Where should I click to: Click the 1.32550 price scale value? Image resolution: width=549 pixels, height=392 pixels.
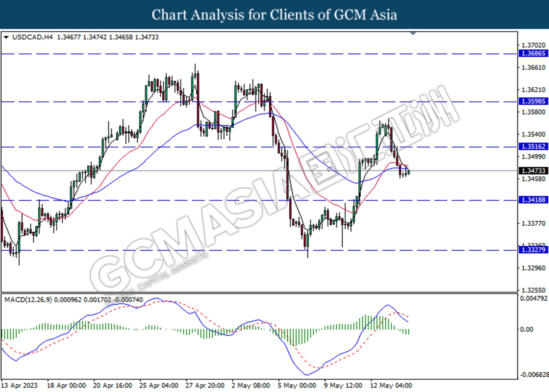[x=533, y=290]
